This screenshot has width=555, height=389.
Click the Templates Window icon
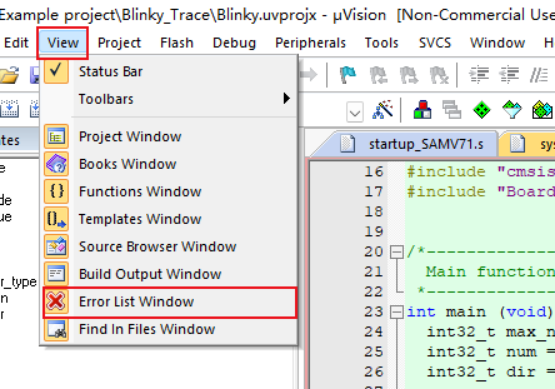[56, 219]
